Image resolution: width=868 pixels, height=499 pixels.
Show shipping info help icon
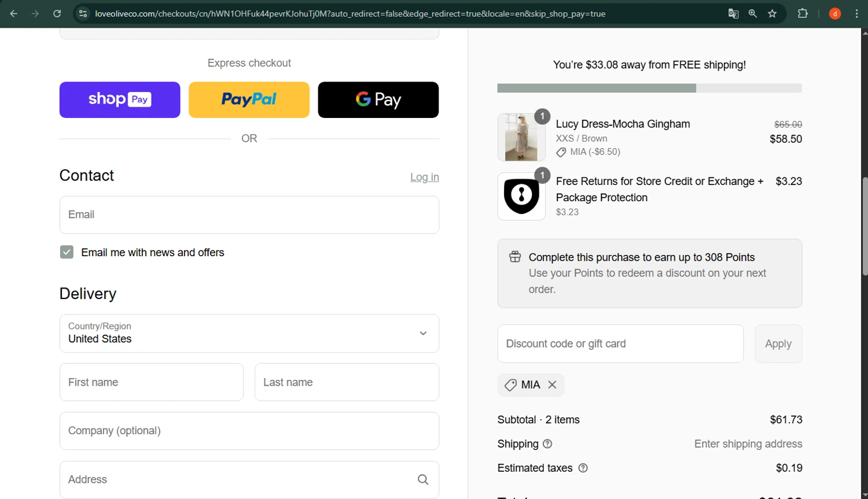point(547,443)
